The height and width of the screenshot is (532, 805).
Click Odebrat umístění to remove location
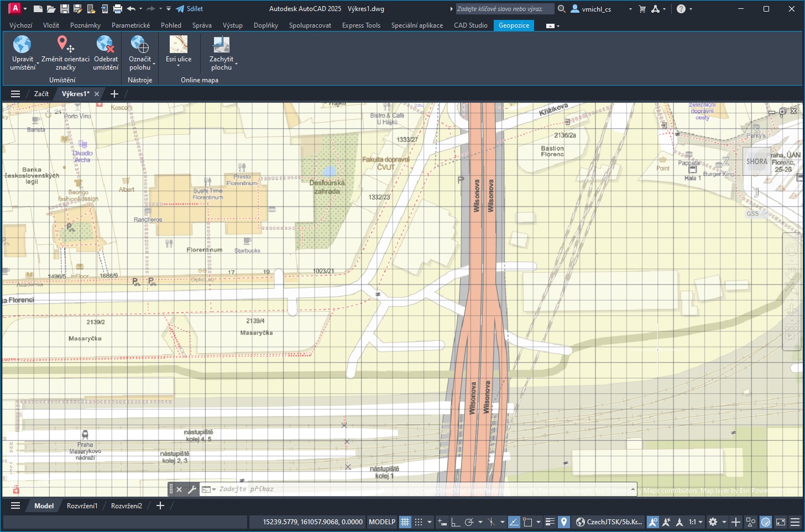[x=106, y=53]
